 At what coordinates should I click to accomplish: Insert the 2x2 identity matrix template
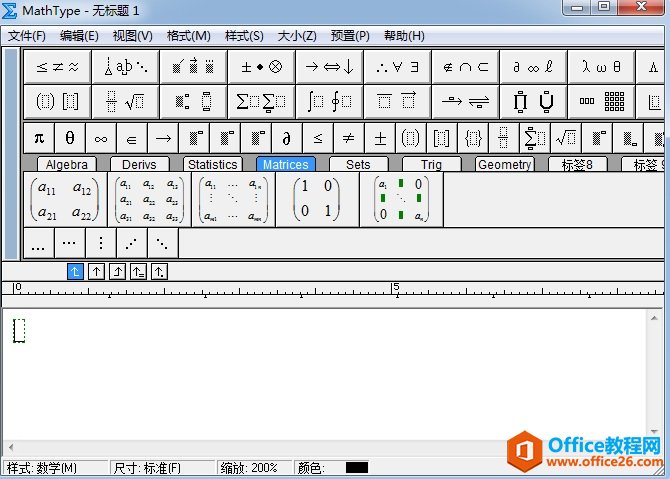point(317,199)
